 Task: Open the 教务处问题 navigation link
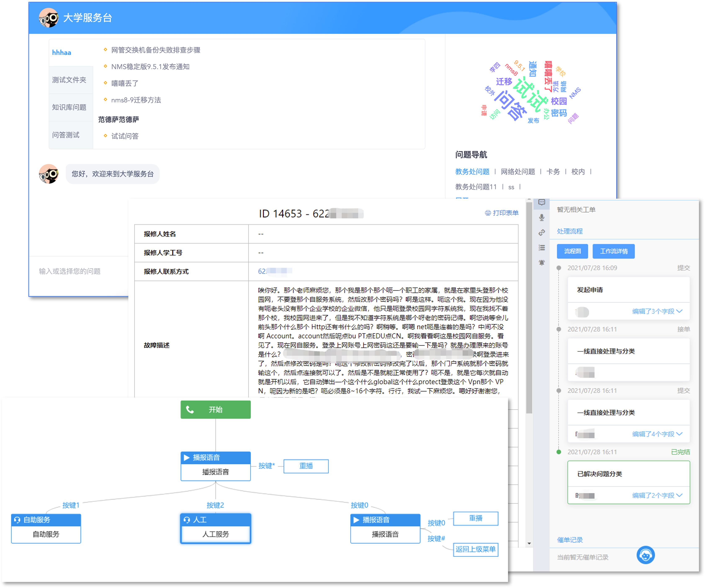(472, 172)
